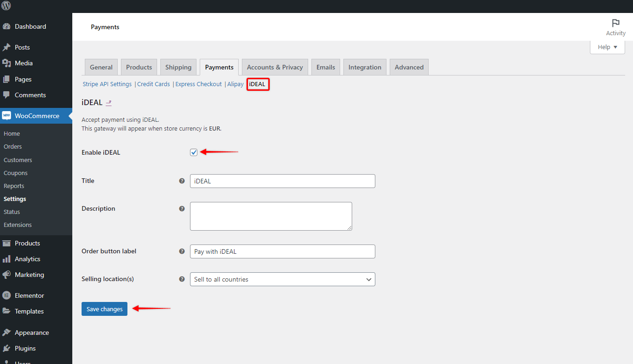Click help tooltip icon next to Title

click(182, 181)
